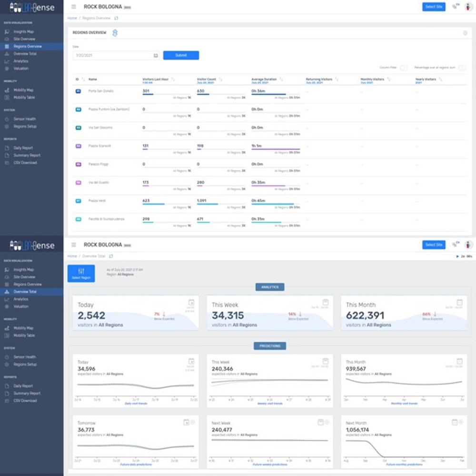Start the auto-refresh timer play button
This screenshot has width=476, height=476.
(457, 257)
